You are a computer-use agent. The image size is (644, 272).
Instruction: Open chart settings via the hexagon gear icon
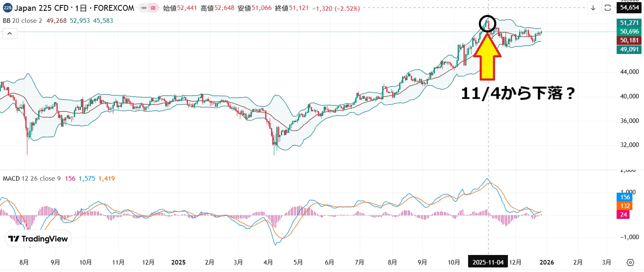tap(630, 262)
